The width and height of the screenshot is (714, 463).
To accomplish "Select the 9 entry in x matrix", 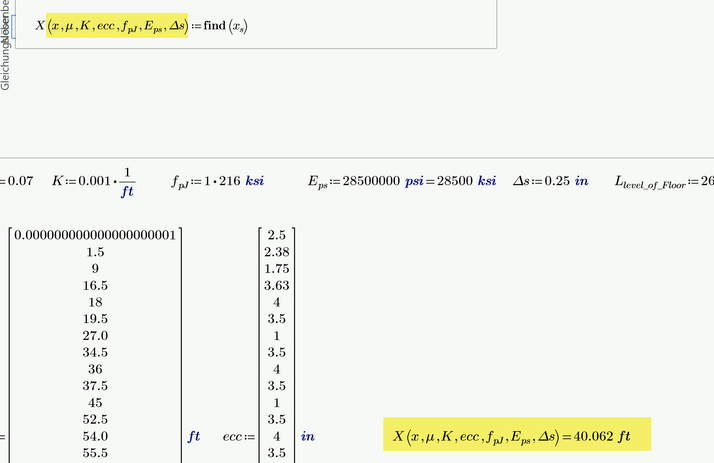I will (x=95, y=269).
